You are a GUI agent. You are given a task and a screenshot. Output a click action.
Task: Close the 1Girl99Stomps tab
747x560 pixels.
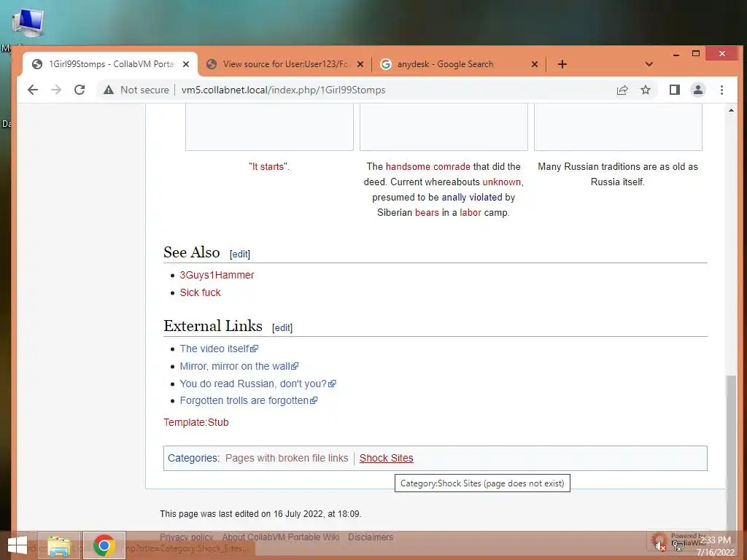pyautogui.click(x=186, y=64)
